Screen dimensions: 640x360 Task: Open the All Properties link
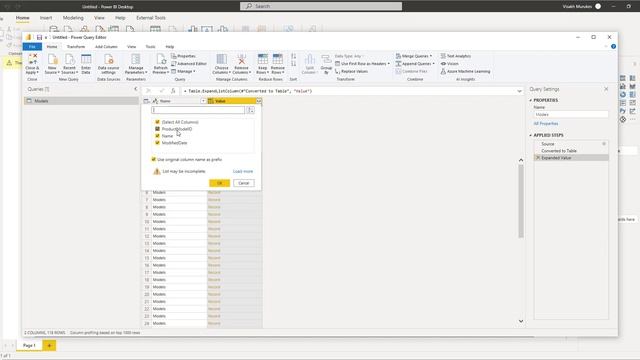point(546,124)
